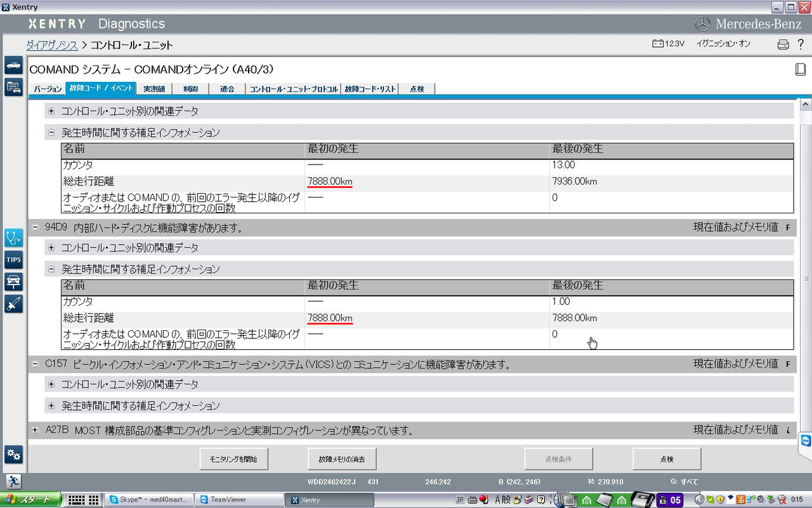Select the highlighted stethoscope diagnosis icon
Screen dimensions: 812x508
point(13,237)
